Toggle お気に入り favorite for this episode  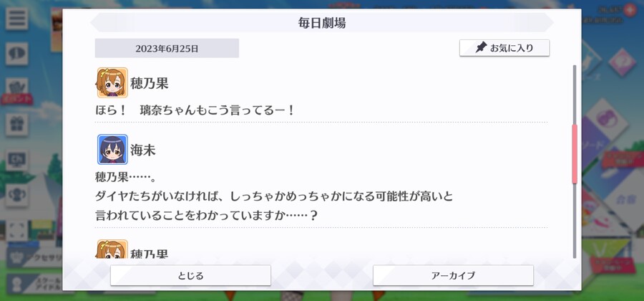click(x=504, y=48)
